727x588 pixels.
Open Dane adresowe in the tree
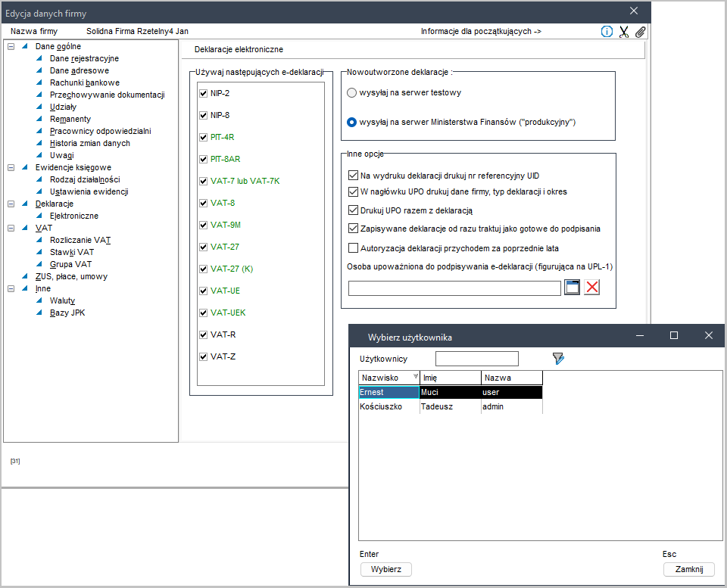tap(80, 70)
